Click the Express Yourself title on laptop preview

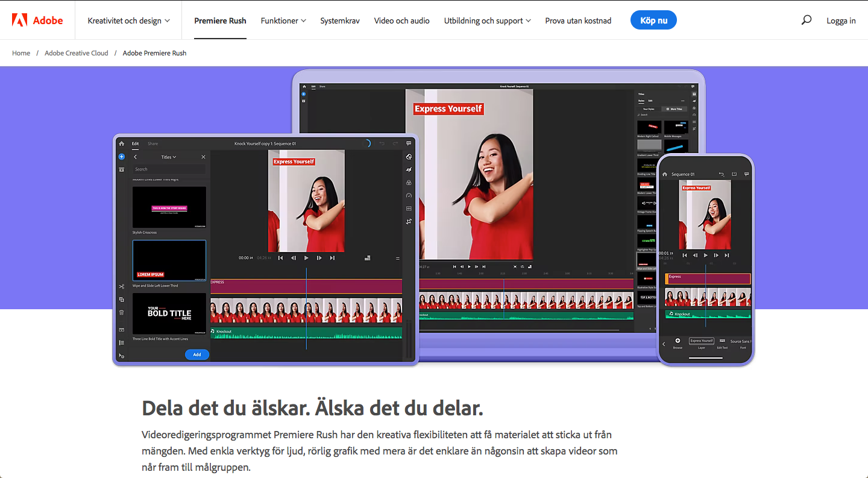[x=448, y=108]
